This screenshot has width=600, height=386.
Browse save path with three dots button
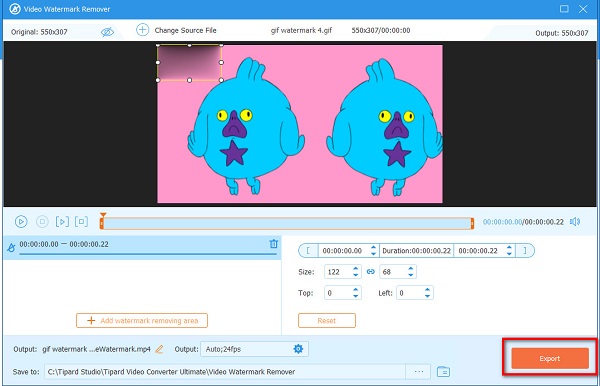(418, 371)
